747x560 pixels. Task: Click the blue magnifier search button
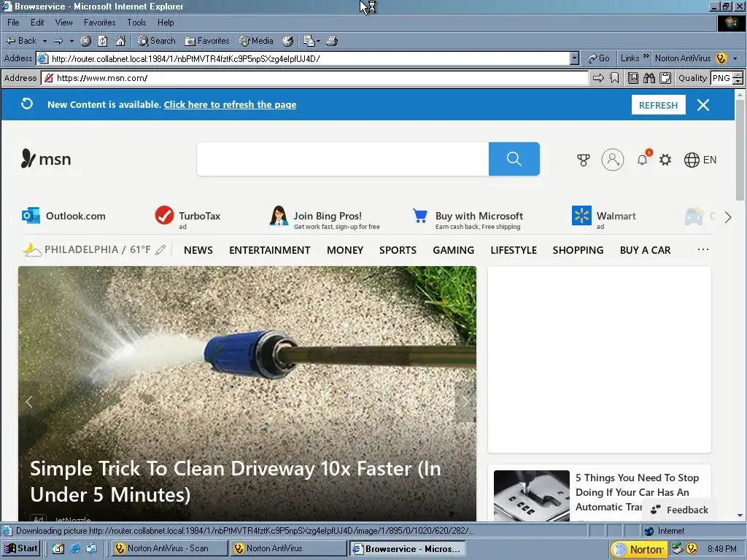(x=514, y=159)
